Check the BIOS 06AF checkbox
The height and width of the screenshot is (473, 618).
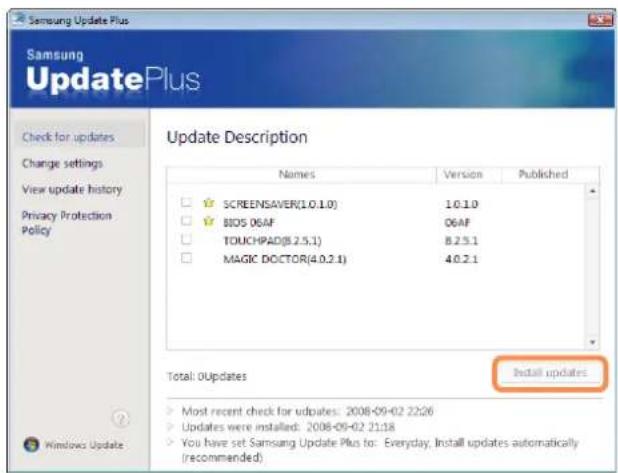[x=186, y=221]
